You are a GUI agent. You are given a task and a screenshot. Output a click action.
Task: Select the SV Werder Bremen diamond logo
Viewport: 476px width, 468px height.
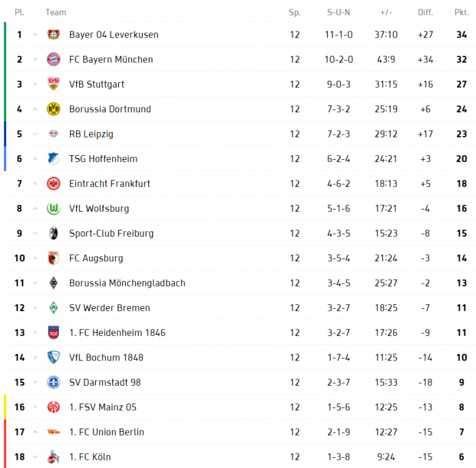[54, 307]
